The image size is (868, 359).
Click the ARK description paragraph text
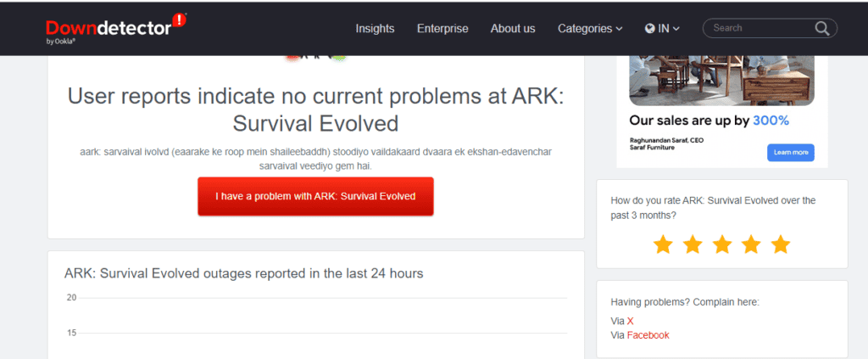(x=315, y=159)
